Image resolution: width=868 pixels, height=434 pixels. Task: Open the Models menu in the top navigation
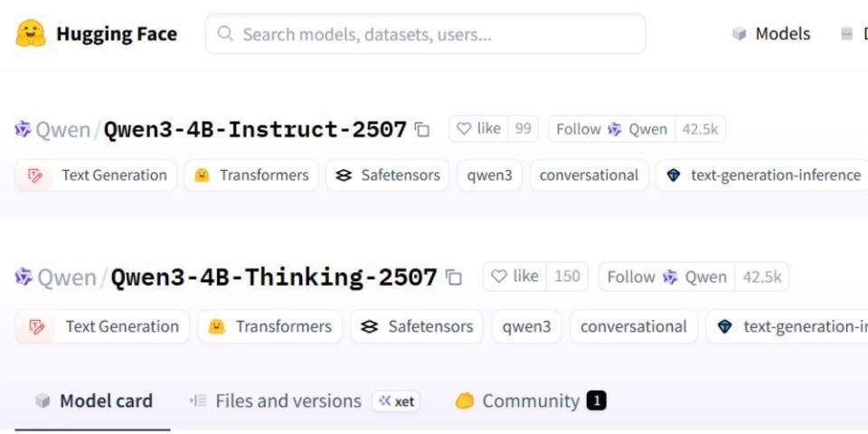click(x=771, y=34)
